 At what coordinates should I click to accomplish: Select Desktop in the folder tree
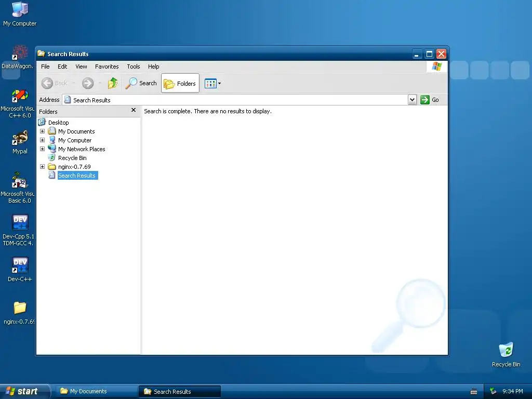[58, 123]
